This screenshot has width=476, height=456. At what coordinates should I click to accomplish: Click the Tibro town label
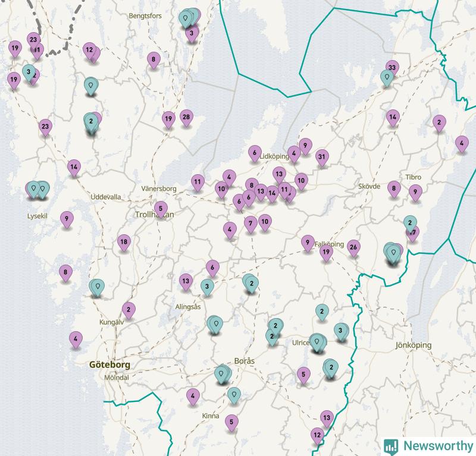[x=414, y=177]
